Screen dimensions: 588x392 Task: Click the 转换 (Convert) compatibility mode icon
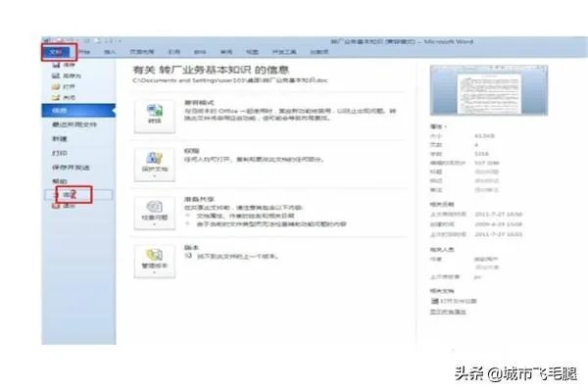coord(155,116)
